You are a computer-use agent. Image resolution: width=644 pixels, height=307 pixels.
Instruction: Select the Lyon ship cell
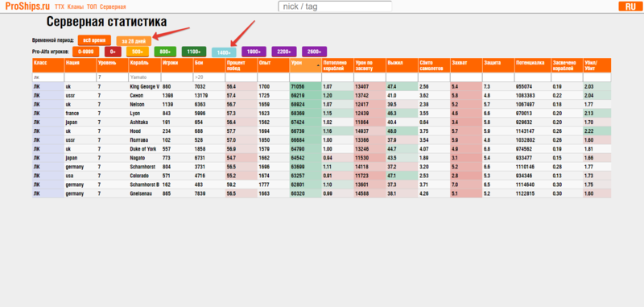point(145,113)
